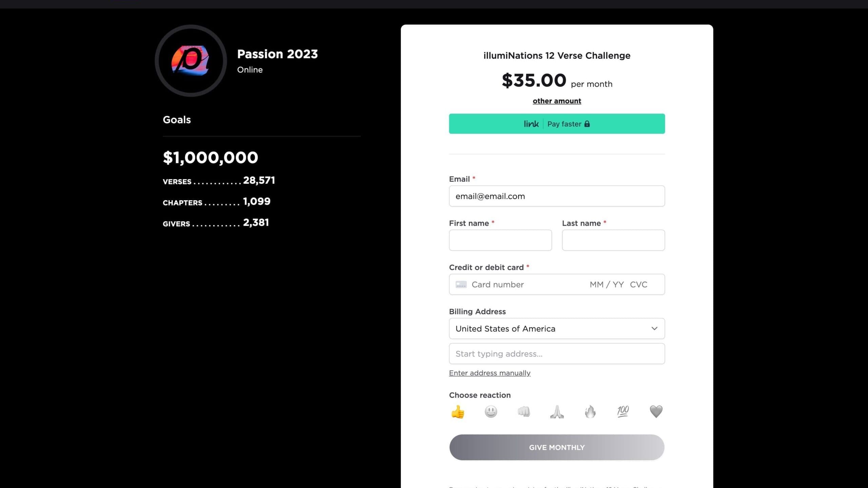868x488 pixels.
Task: Select the 100 emoji reaction
Action: pyautogui.click(x=623, y=411)
